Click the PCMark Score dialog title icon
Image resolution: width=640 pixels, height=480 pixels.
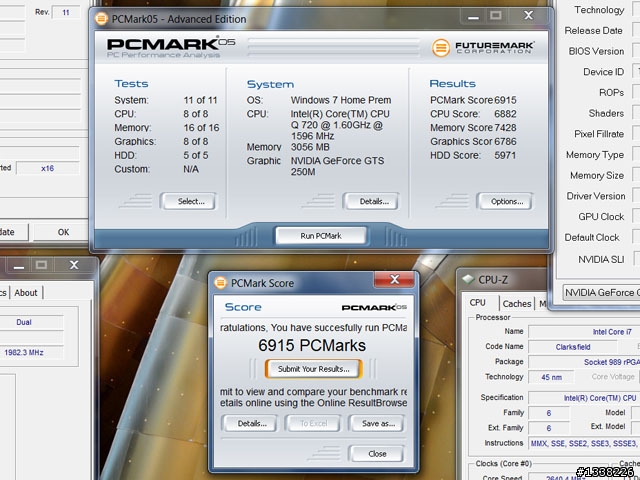(220, 283)
